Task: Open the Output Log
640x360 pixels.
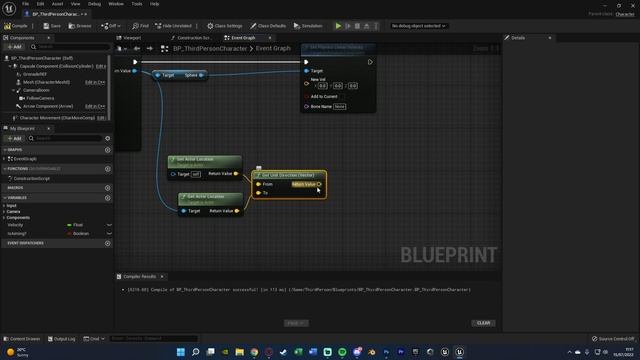Action: point(62,339)
